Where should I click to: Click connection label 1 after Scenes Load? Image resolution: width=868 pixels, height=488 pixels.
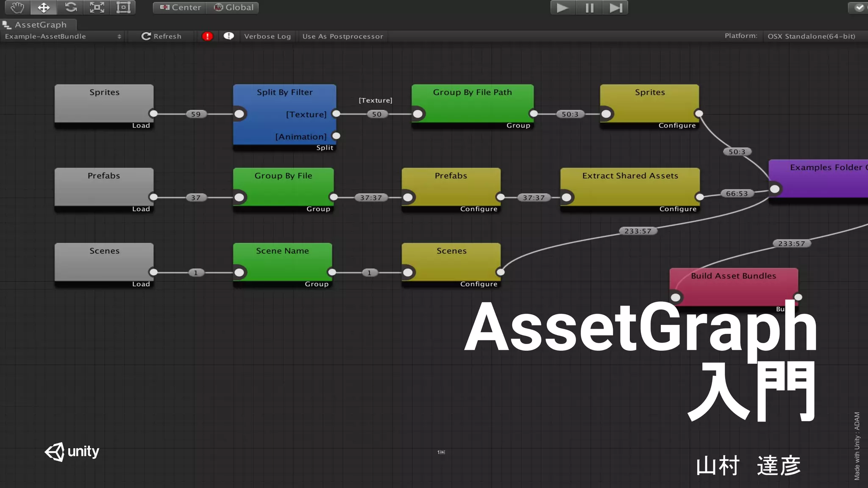click(x=196, y=273)
